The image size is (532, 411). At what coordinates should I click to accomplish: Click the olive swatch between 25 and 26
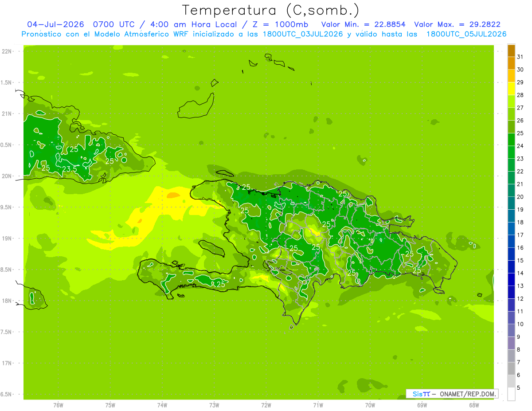(511, 127)
